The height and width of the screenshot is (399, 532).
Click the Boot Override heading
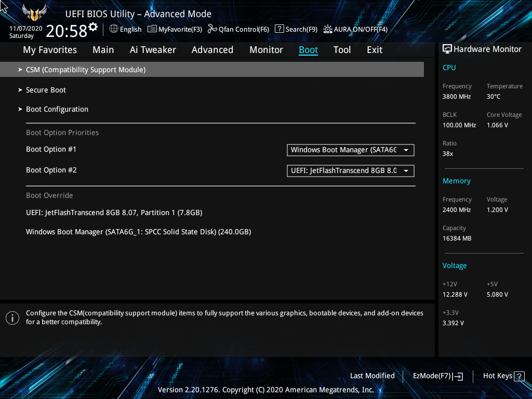point(49,195)
